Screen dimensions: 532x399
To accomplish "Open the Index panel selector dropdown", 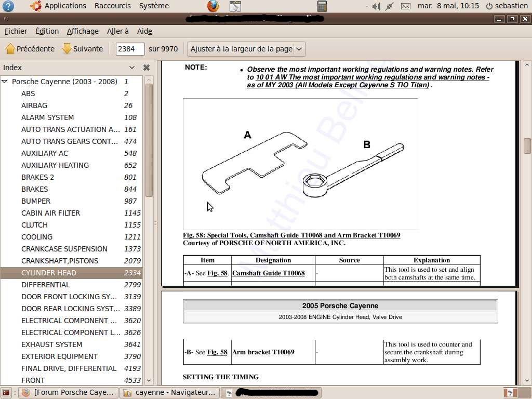I will [x=132, y=68].
